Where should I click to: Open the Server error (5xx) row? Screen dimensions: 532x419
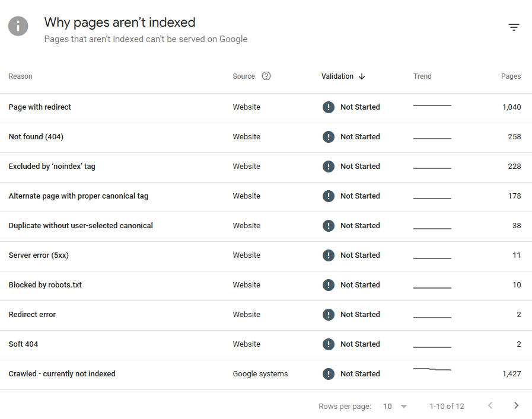pos(266,256)
